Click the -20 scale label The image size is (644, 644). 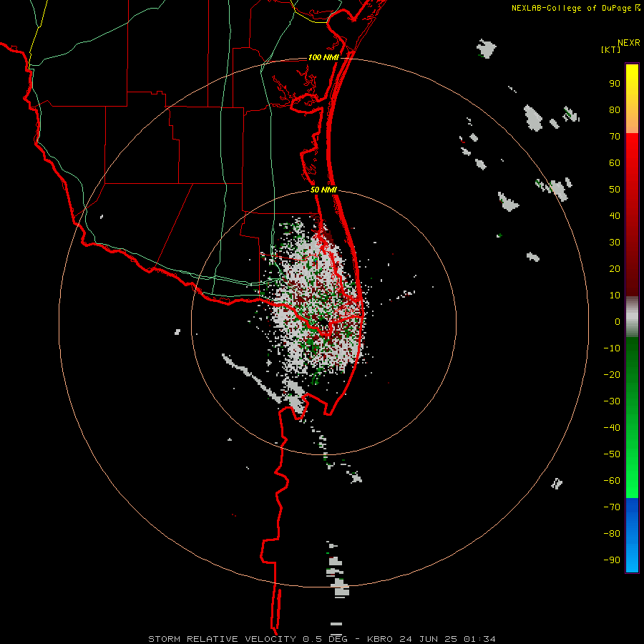(612, 375)
